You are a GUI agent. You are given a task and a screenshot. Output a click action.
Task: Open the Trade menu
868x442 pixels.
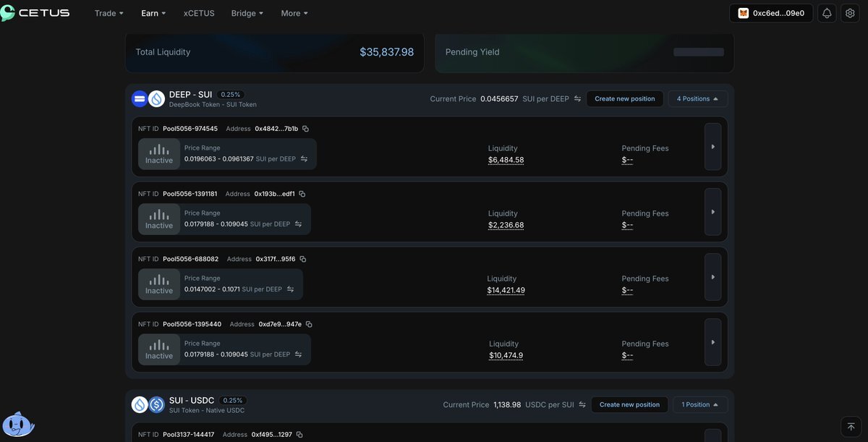pos(109,13)
